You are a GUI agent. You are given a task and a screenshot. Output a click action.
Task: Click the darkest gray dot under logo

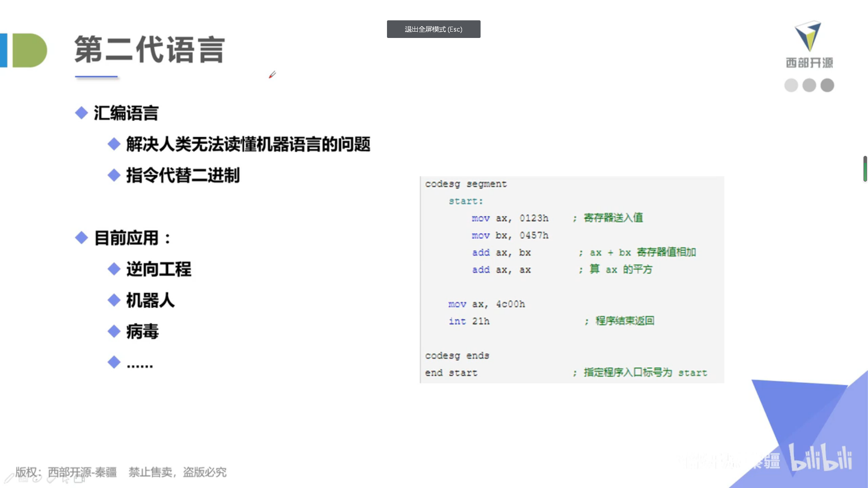click(x=827, y=85)
